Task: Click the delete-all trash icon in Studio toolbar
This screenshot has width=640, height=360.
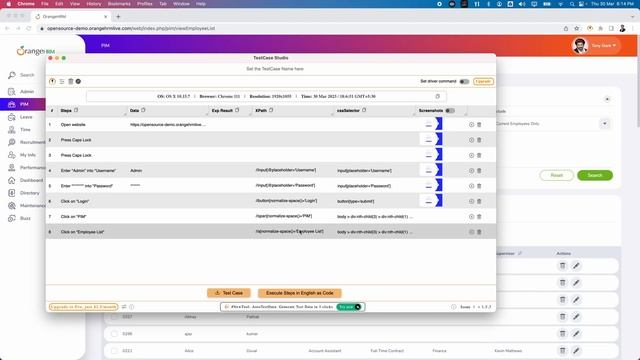Action: pyautogui.click(x=71, y=81)
